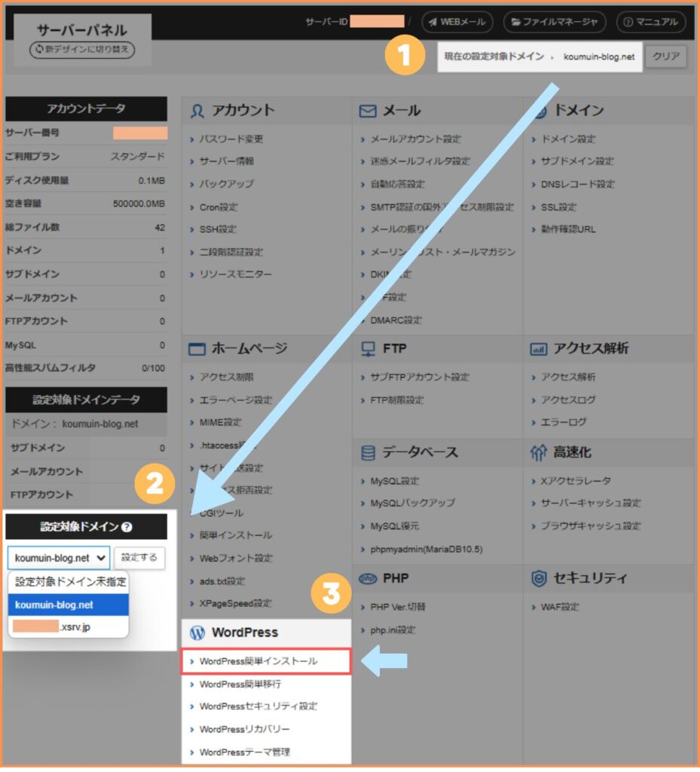This screenshot has width=700, height=772.
Task: Click the PHP logo icon
Action: tap(368, 578)
